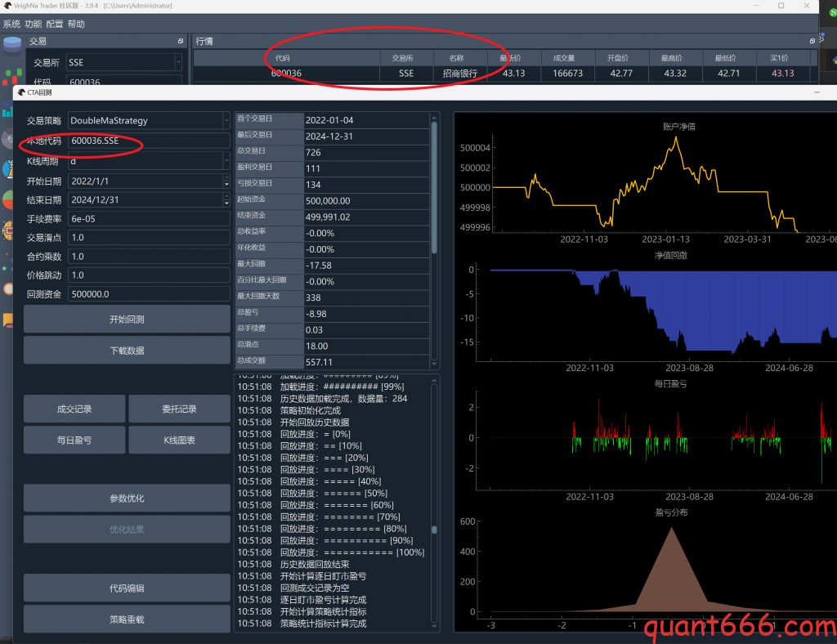Open the K线图表 chart button

point(179,440)
